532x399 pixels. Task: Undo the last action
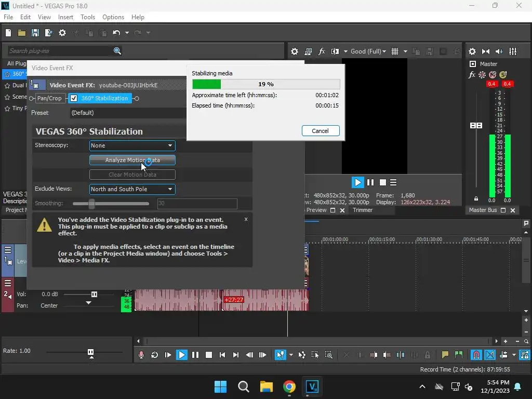(x=116, y=33)
